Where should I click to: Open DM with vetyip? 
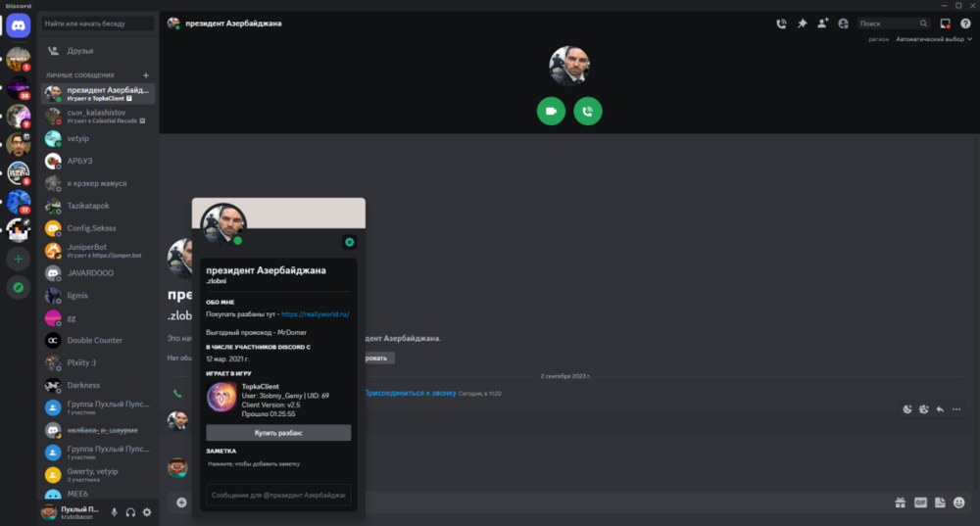[x=97, y=138]
